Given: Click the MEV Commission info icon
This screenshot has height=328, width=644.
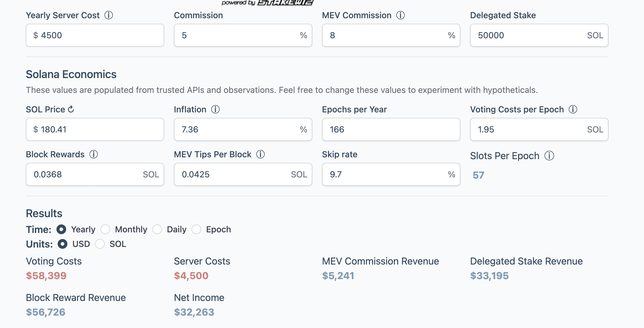Looking at the screenshot, I should (x=401, y=15).
